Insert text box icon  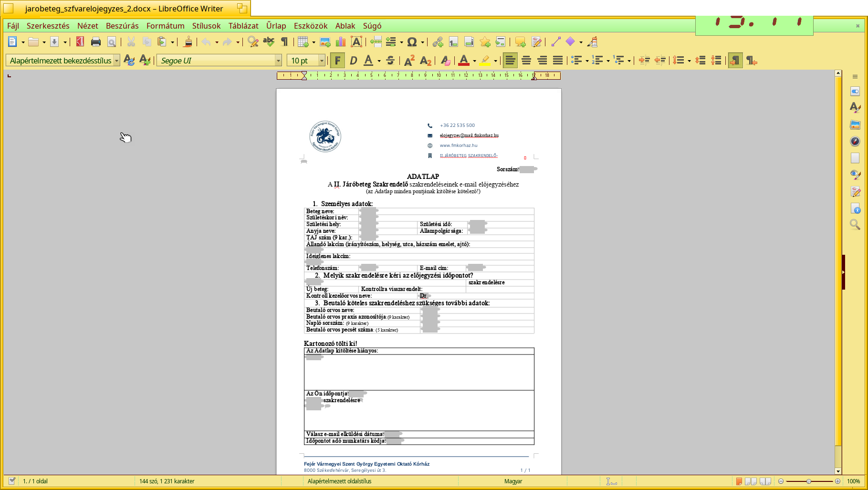[356, 42]
